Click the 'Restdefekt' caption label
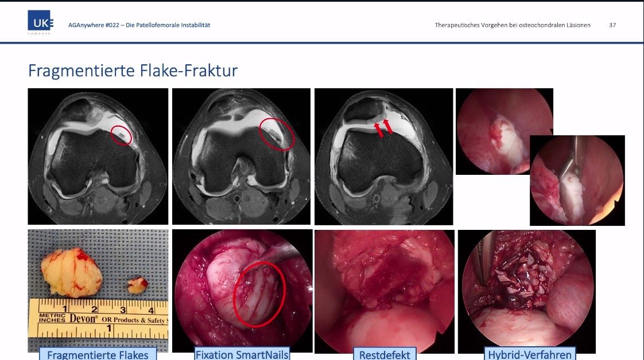The height and width of the screenshot is (360, 644). coord(385,354)
